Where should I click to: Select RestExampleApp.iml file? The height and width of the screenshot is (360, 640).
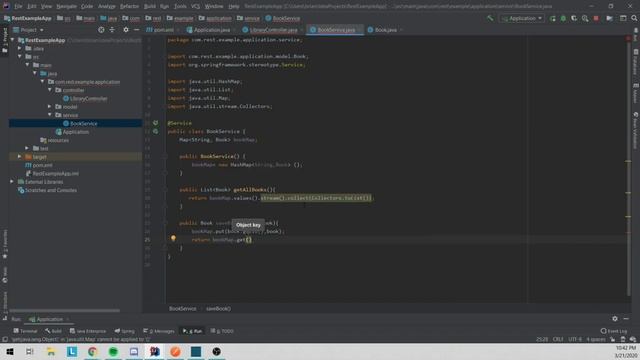(x=52, y=173)
